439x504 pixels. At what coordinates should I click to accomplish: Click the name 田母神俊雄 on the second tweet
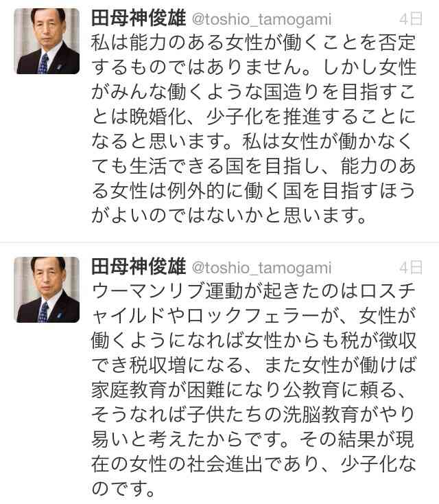[x=139, y=267]
